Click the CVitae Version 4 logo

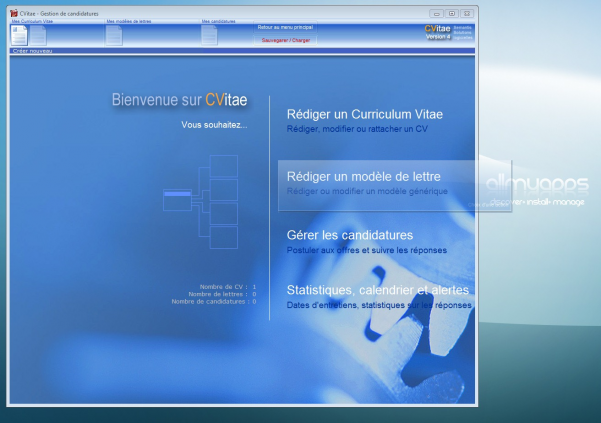pos(437,32)
